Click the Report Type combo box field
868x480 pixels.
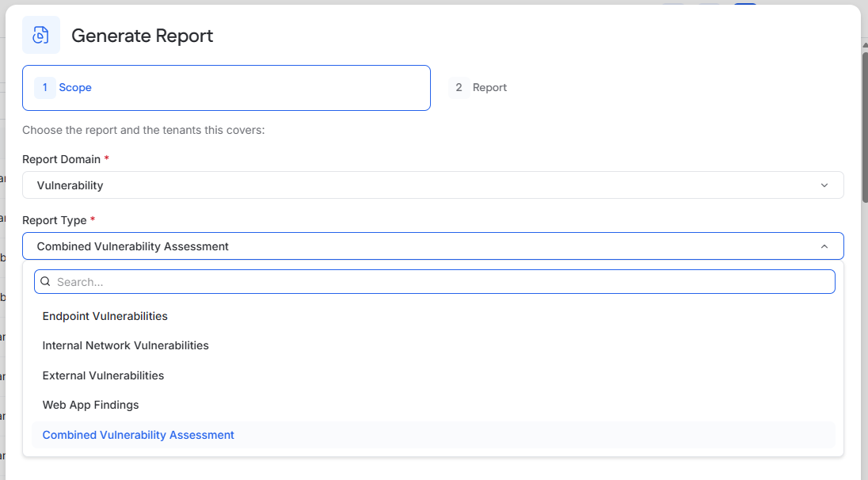tap(433, 246)
